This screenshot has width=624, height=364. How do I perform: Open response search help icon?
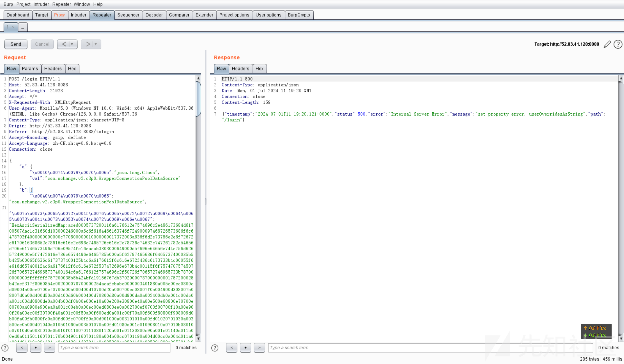coord(215,348)
